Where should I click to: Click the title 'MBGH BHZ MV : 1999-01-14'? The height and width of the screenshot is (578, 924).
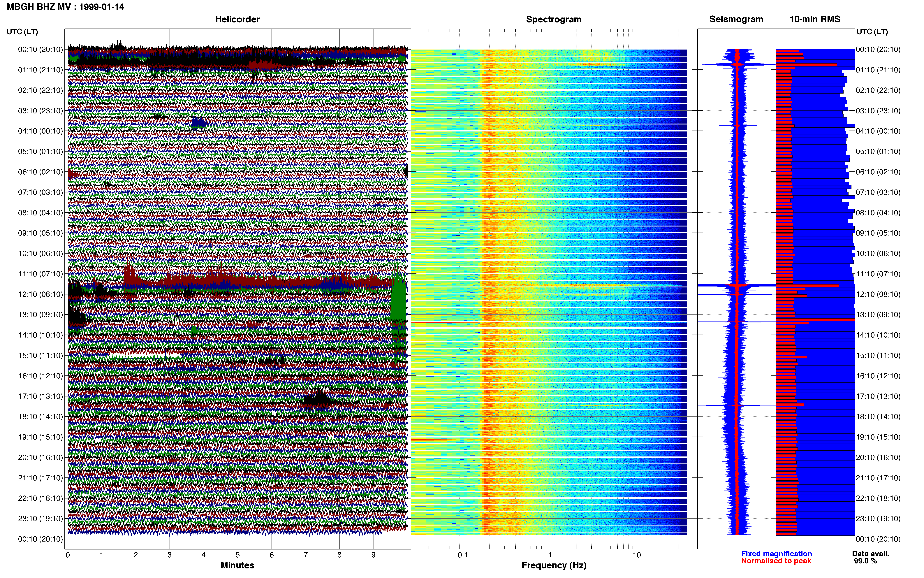click(65, 7)
